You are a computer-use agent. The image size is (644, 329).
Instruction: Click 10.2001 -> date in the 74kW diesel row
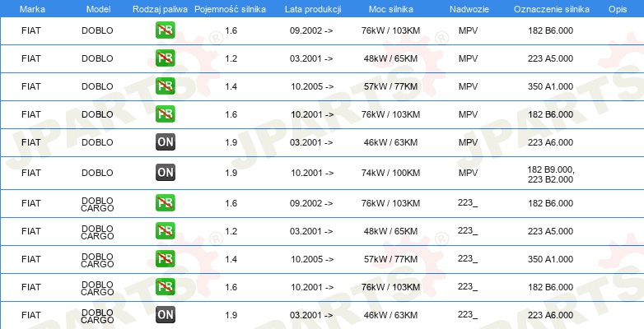(313, 173)
